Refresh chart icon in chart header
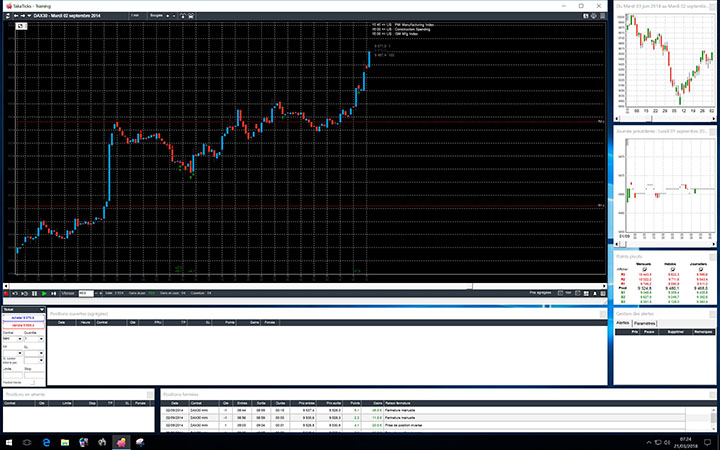The width and height of the screenshot is (720, 450). pyautogui.click(x=7, y=16)
